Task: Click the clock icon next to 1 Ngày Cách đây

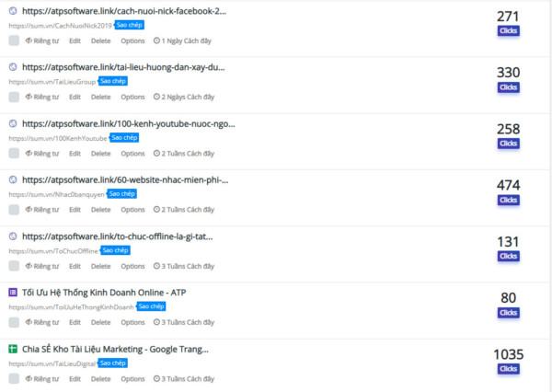Action: (x=156, y=40)
